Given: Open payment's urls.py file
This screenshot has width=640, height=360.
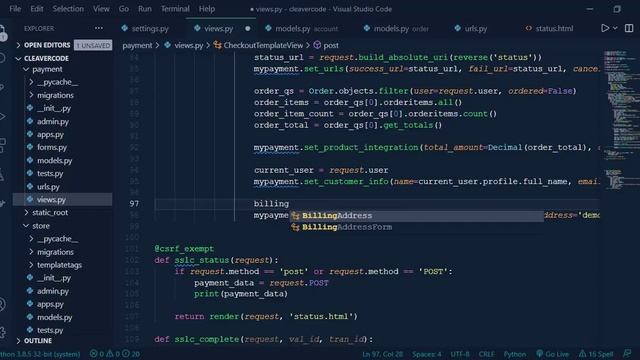Looking at the screenshot, I should tap(48, 187).
